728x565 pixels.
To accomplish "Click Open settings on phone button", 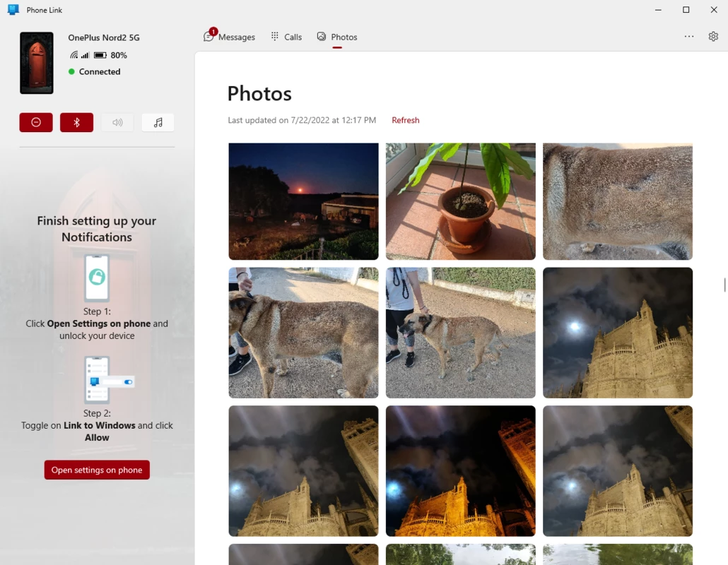I will tap(97, 470).
